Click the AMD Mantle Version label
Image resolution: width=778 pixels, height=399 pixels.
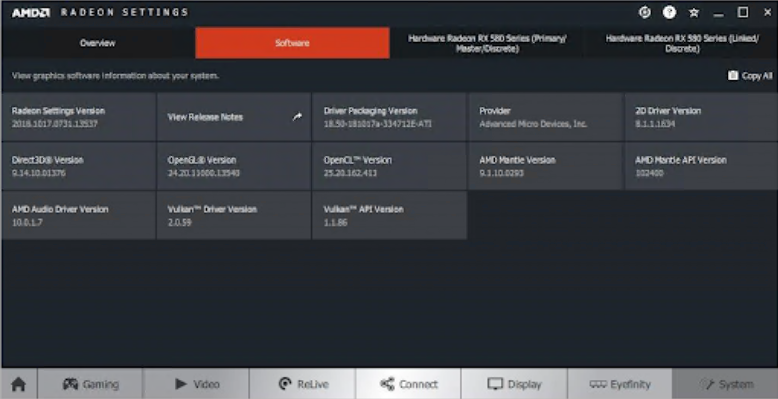pos(518,160)
